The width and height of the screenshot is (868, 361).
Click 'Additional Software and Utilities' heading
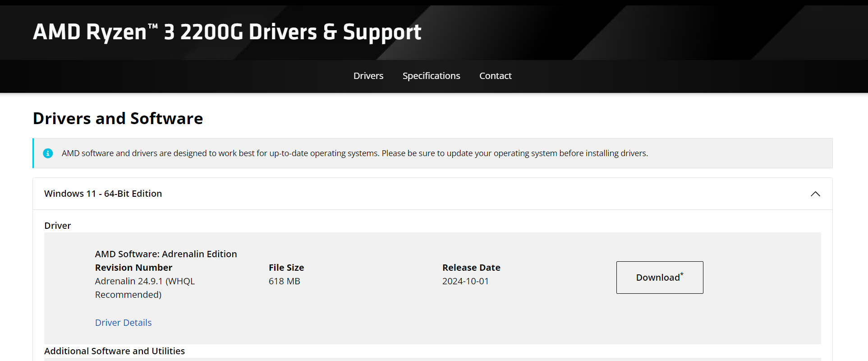(115, 351)
